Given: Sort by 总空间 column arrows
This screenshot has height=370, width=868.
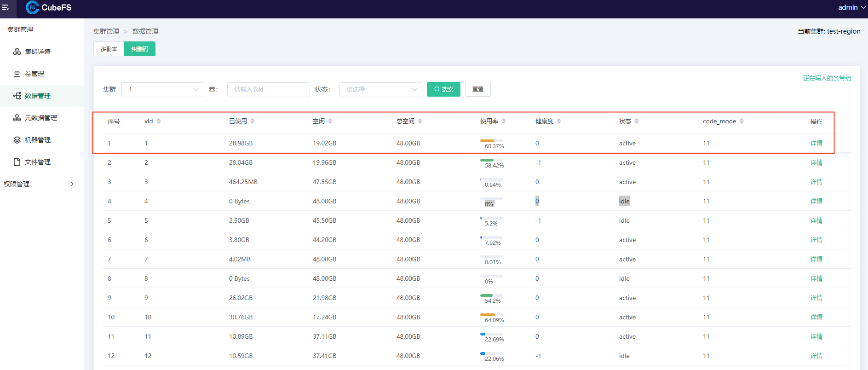Looking at the screenshot, I should 420,121.
